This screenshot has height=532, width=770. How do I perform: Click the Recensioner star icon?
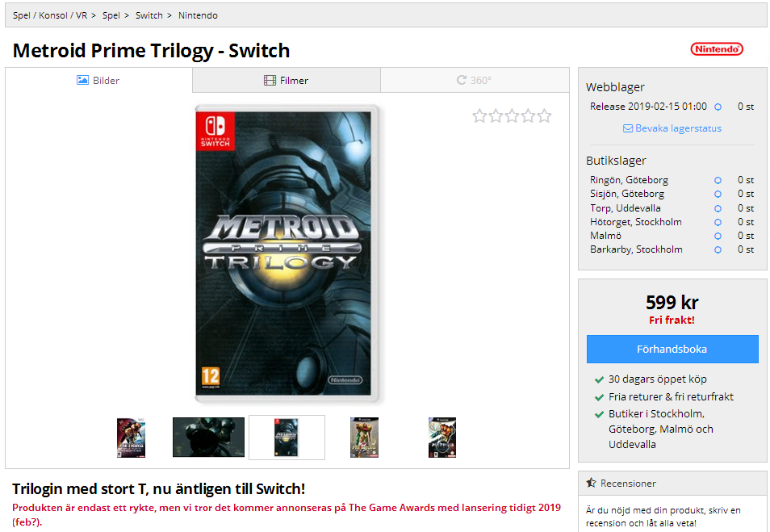point(592,483)
